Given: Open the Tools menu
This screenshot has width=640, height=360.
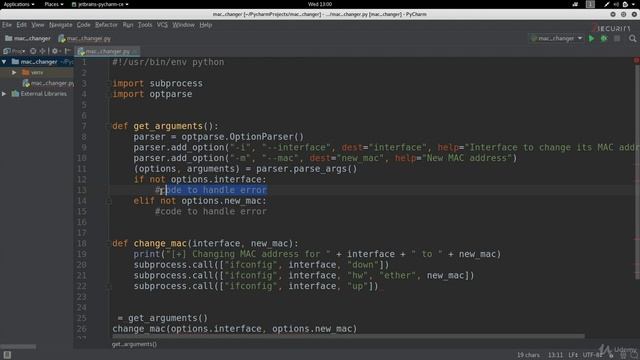Looking at the screenshot, I should coord(145,25).
